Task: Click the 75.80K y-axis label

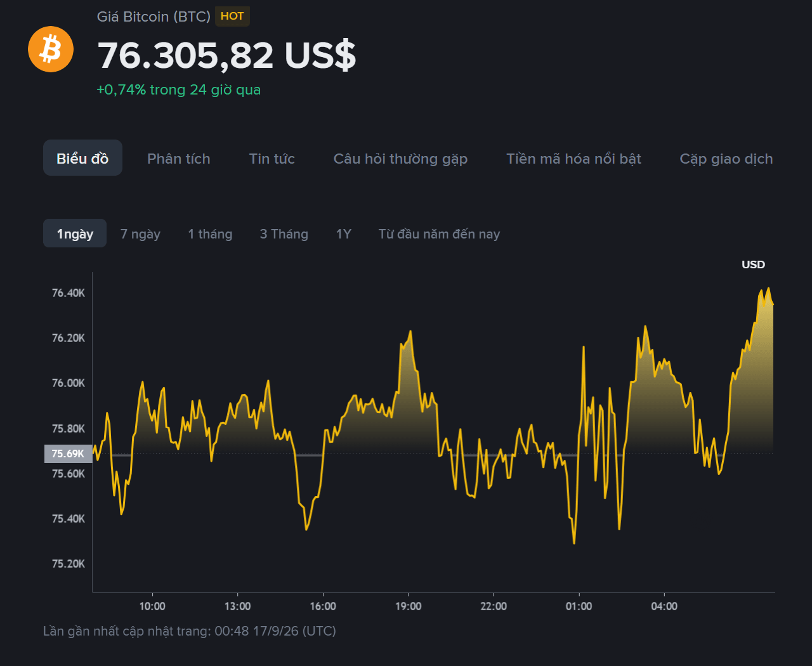Action: click(x=68, y=428)
